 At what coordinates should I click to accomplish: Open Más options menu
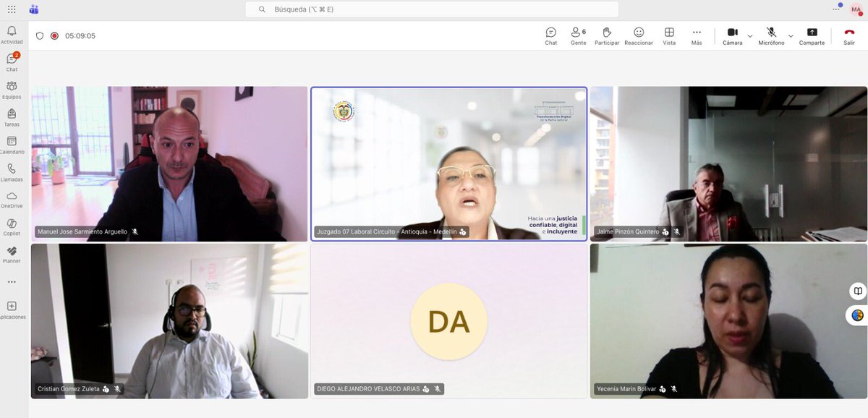tap(697, 36)
